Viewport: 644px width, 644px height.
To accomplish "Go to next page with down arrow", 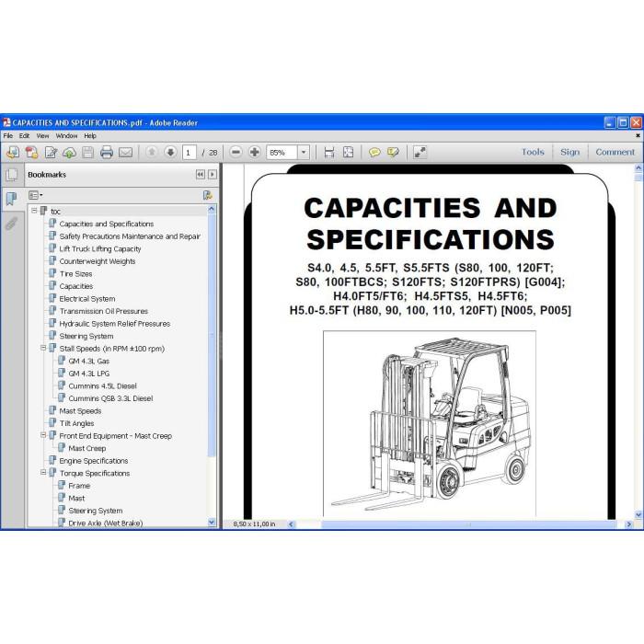I will 170,153.
